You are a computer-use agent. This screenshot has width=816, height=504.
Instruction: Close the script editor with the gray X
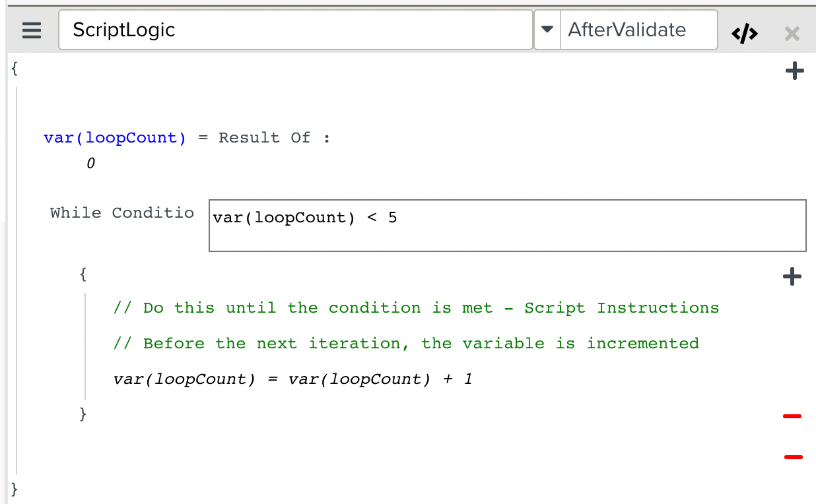tap(792, 34)
